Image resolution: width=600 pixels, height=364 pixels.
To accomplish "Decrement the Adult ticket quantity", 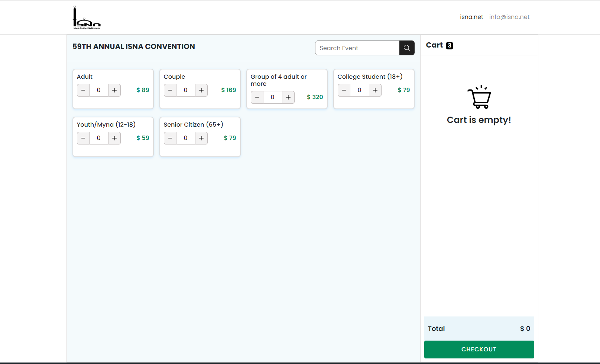I will [x=83, y=90].
